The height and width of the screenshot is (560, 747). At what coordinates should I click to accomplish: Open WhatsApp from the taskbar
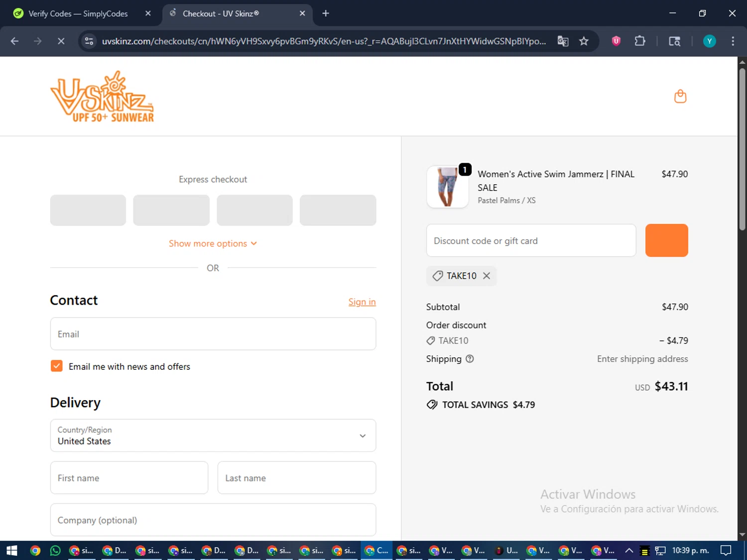[x=55, y=551]
